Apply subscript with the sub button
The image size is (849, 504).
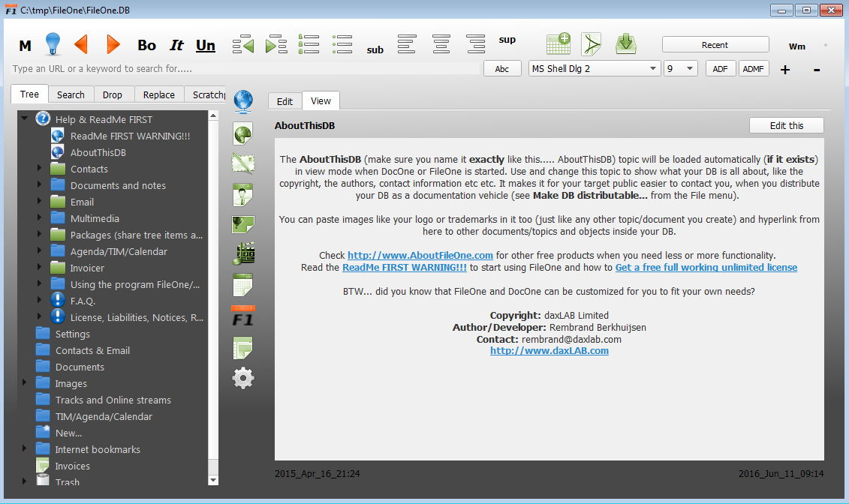(x=375, y=49)
